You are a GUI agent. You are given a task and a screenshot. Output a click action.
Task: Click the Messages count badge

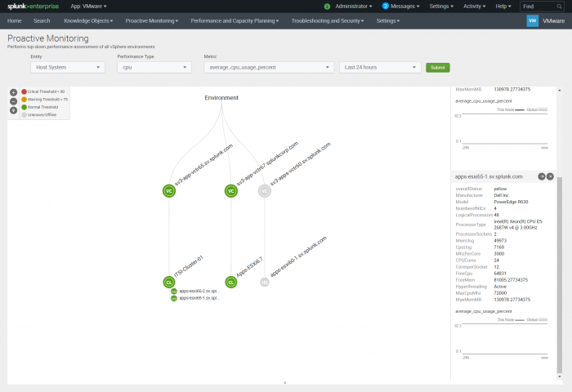pyautogui.click(x=385, y=6)
